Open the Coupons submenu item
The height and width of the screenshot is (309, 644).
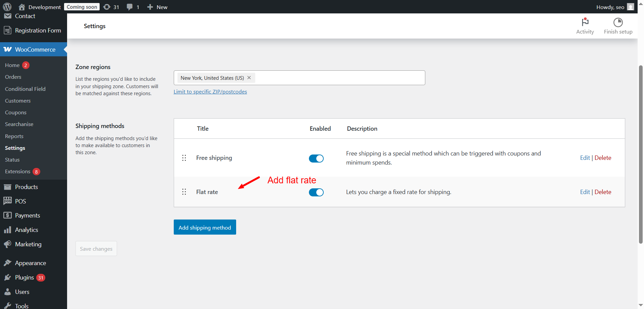(x=16, y=112)
